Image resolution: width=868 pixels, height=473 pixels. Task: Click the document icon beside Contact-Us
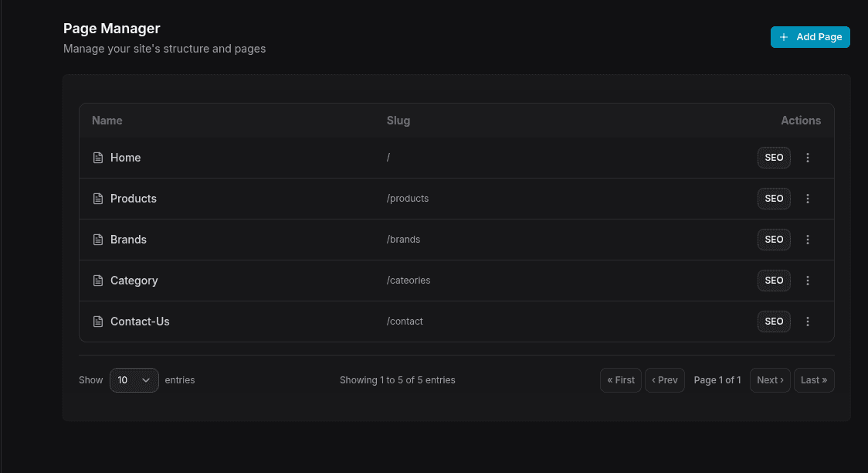[98, 322]
